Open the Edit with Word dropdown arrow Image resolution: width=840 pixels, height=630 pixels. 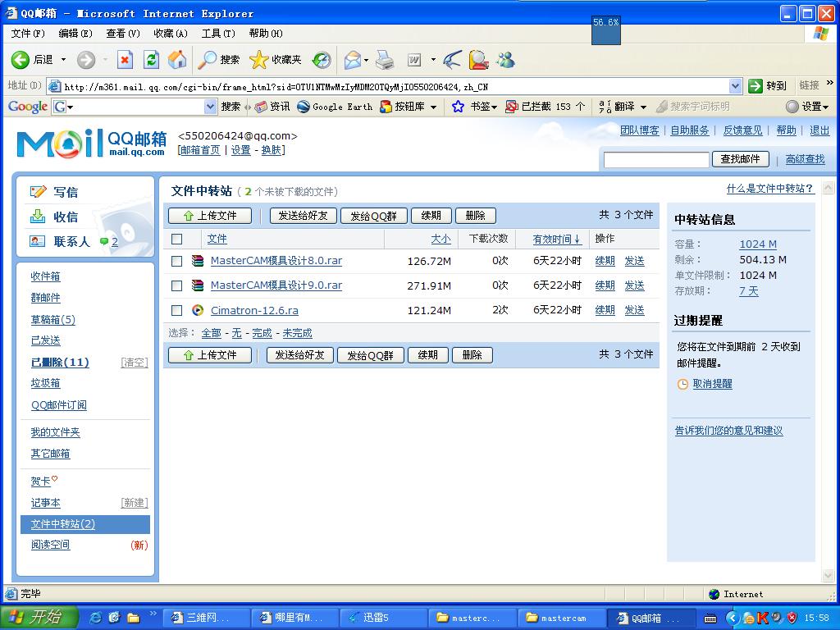pos(433,59)
